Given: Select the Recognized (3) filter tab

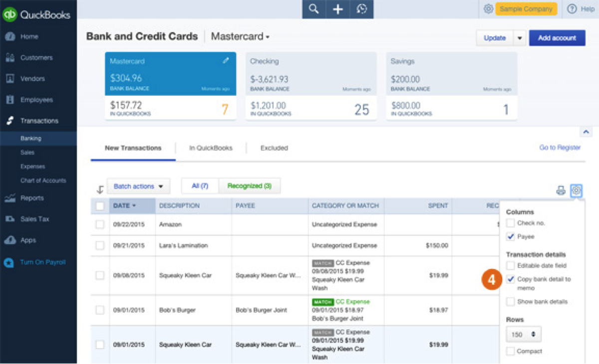Looking at the screenshot, I should (250, 186).
